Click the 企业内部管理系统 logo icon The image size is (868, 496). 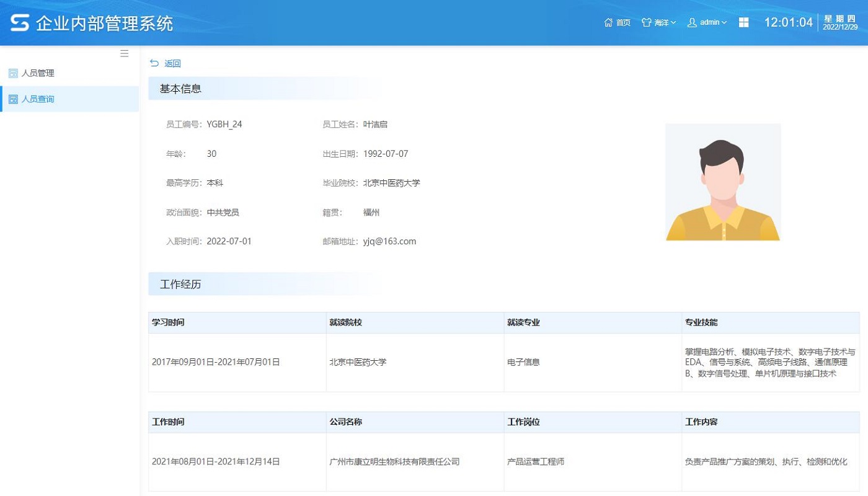click(19, 22)
